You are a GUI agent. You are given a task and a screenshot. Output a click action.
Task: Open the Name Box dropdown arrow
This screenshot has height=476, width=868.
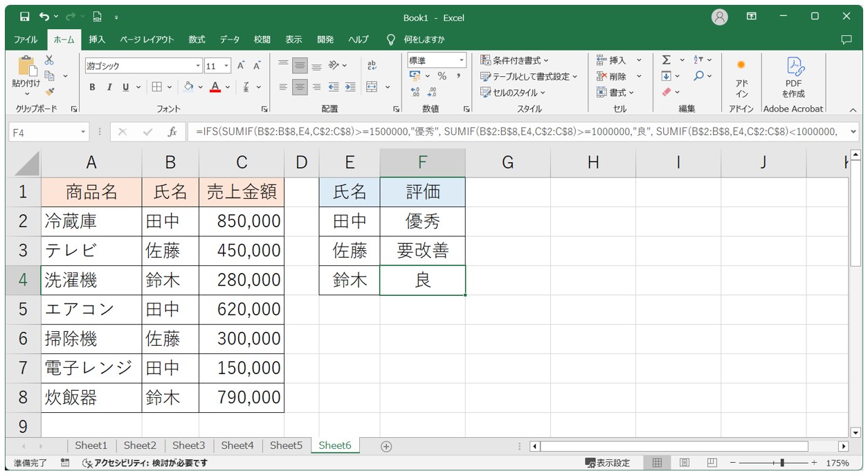84,132
